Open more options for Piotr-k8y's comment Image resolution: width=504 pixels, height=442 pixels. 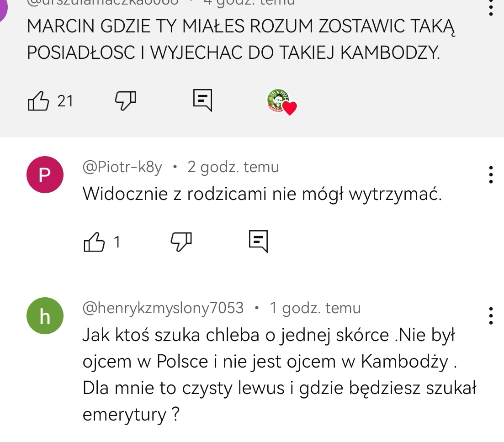coord(491,174)
